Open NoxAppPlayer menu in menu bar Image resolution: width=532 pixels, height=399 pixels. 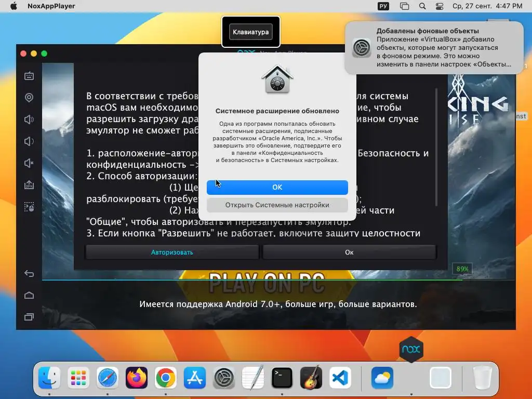point(51,6)
